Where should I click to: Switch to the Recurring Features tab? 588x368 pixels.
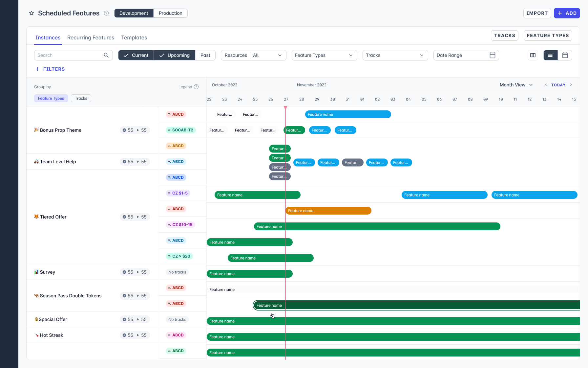click(91, 37)
